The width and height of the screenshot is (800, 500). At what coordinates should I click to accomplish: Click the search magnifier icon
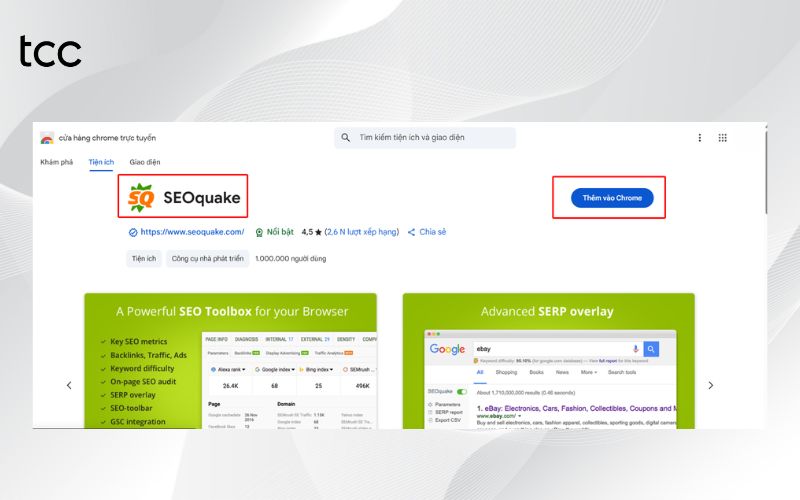coord(345,138)
